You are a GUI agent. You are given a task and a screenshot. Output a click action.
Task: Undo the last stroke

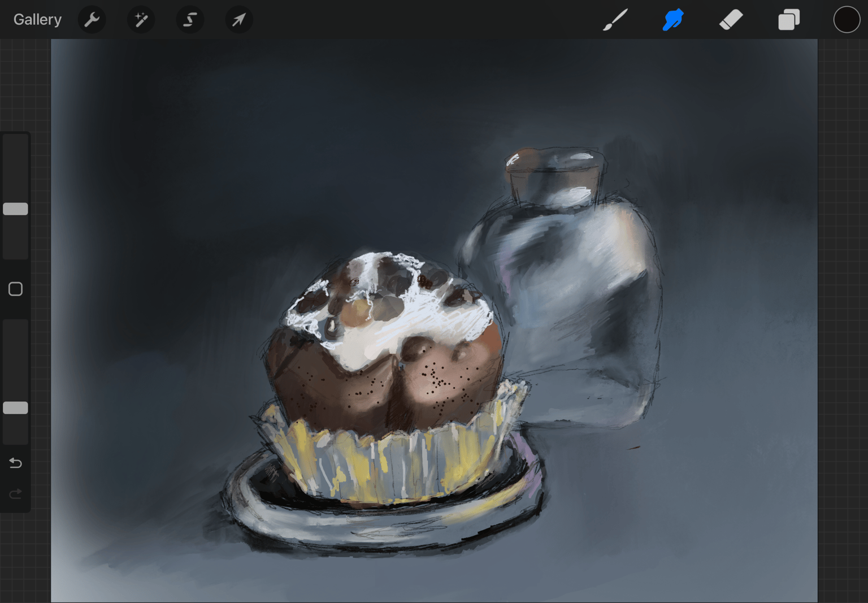pyautogui.click(x=15, y=463)
